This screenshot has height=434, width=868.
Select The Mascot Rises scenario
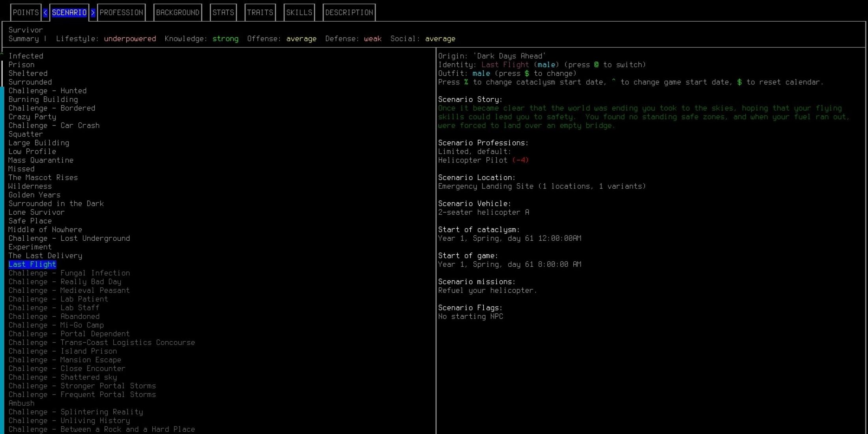click(43, 178)
